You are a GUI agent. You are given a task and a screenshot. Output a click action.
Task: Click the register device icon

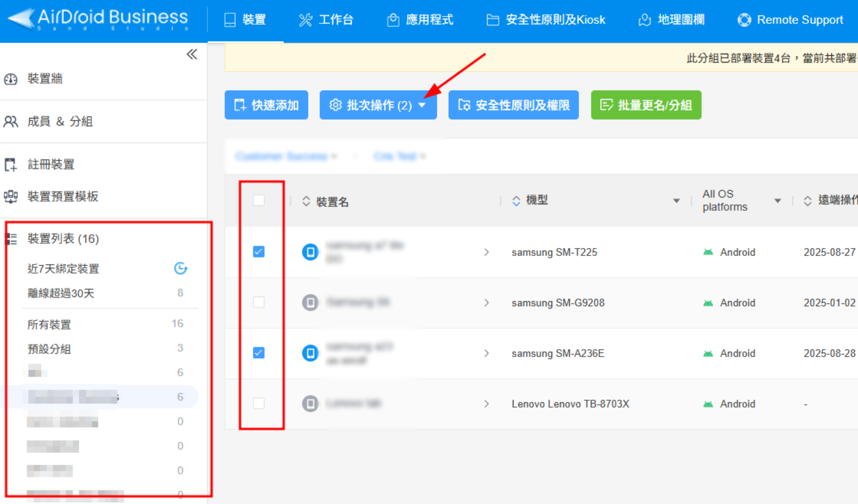(x=11, y=164)
